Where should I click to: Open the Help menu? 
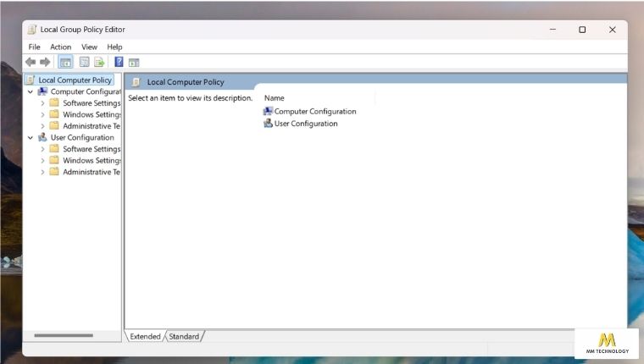point(114,47)
